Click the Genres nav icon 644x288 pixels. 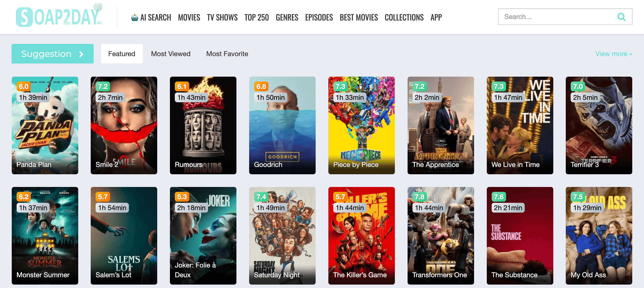coord(287,17)
